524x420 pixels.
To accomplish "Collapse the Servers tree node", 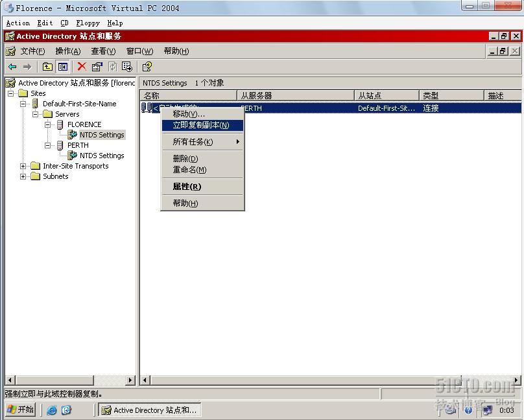I will click(36, 114).
